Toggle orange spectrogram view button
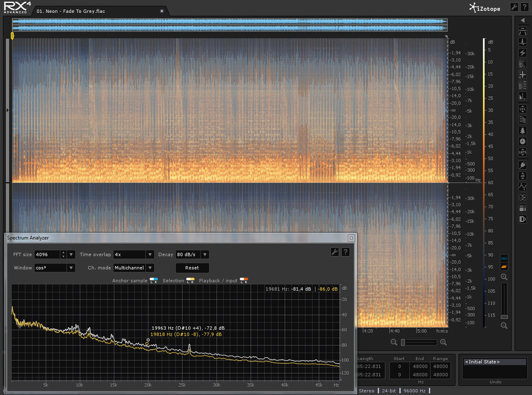532x395 pixels. [x=504, y=267]
